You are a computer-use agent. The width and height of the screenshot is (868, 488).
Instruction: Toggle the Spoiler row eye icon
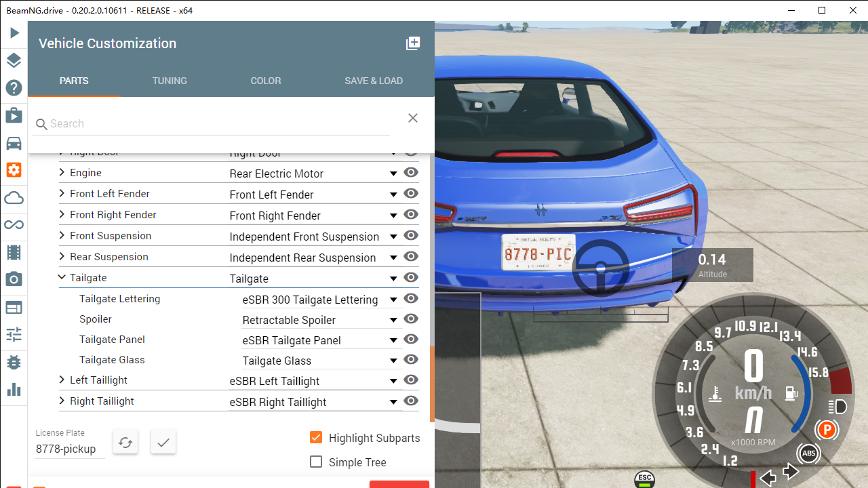(x=411, y=319)
